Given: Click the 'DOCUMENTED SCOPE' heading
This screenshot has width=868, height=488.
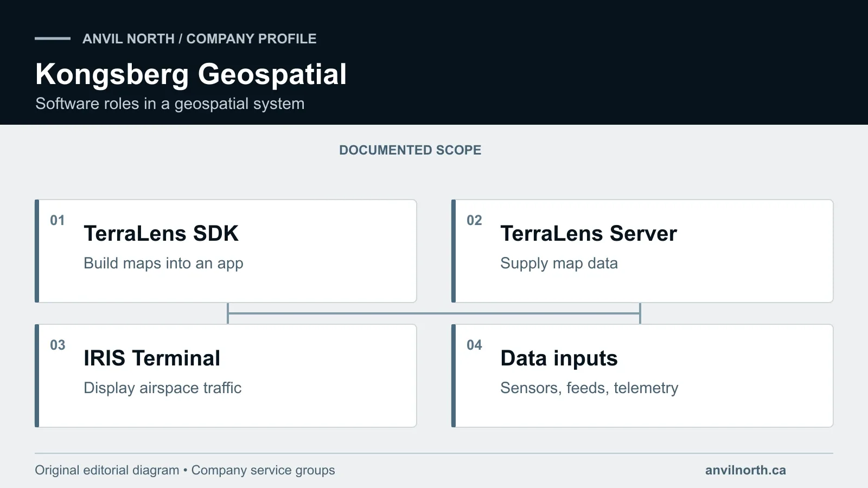Looking at the screenshot, I should coord(410,150).
